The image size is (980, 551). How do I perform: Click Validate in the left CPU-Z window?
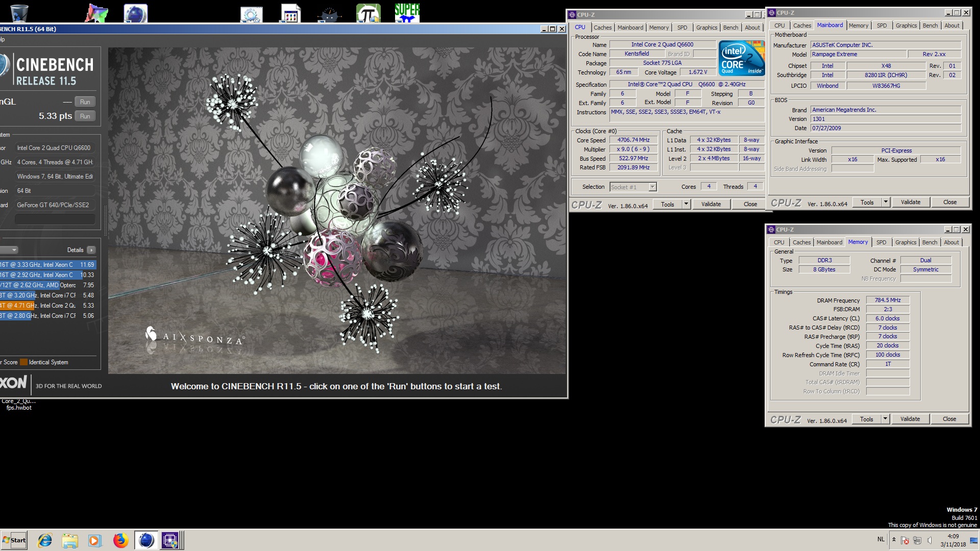711,205
